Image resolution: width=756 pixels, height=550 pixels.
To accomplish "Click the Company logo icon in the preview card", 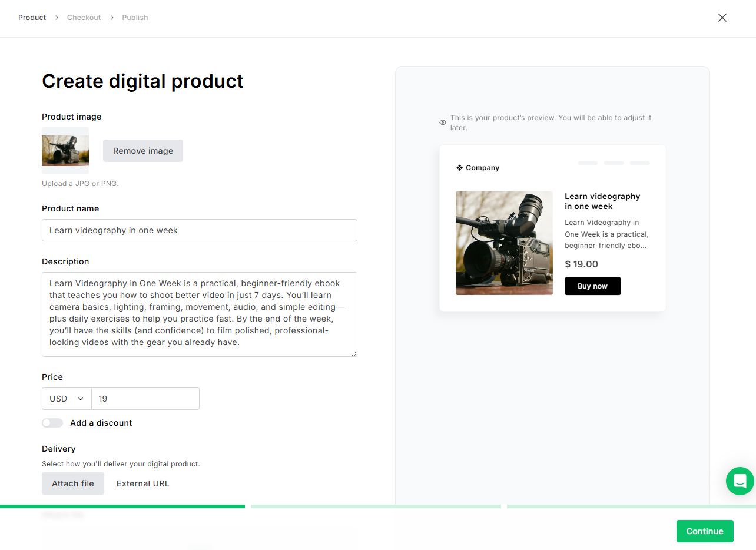I will pyautogui.click(x=460, y=167).
